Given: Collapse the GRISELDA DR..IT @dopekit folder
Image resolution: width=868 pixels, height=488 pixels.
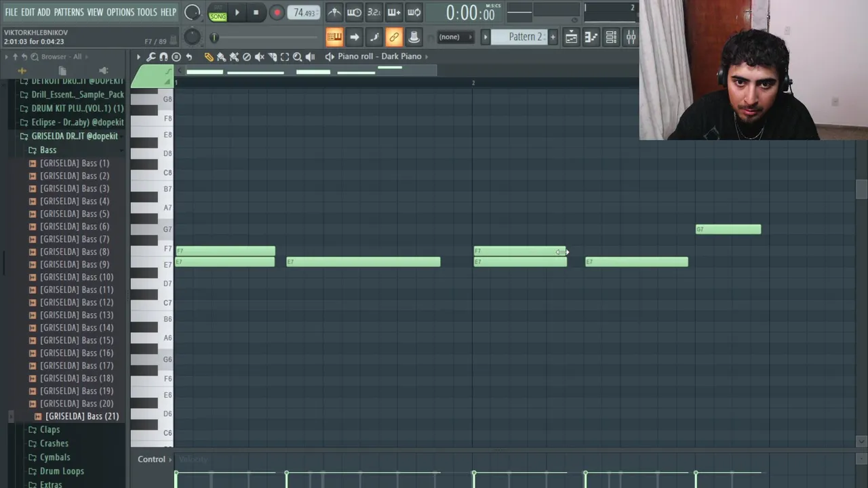Looking at the screenshot, I should (x=74, y=136).
